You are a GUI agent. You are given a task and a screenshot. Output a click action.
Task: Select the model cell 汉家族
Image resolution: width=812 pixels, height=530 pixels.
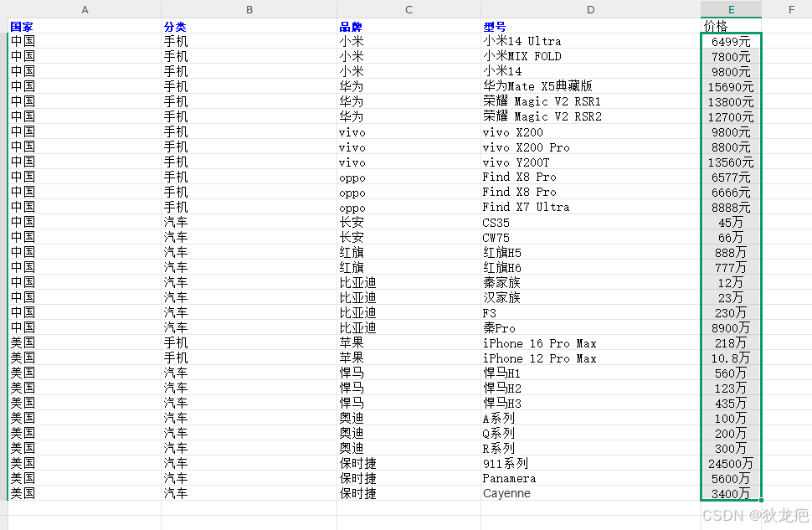[x=590, y=297]
